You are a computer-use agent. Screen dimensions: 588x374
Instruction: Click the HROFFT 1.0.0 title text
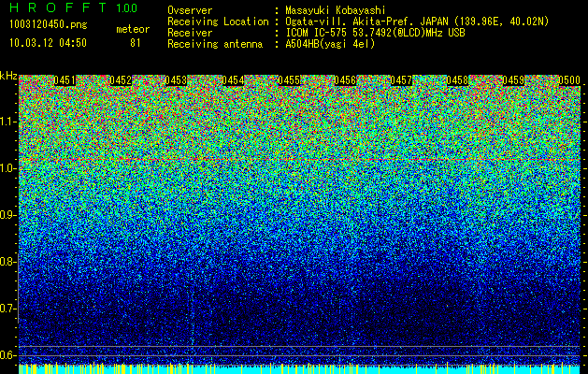click(x=73, y=7)
